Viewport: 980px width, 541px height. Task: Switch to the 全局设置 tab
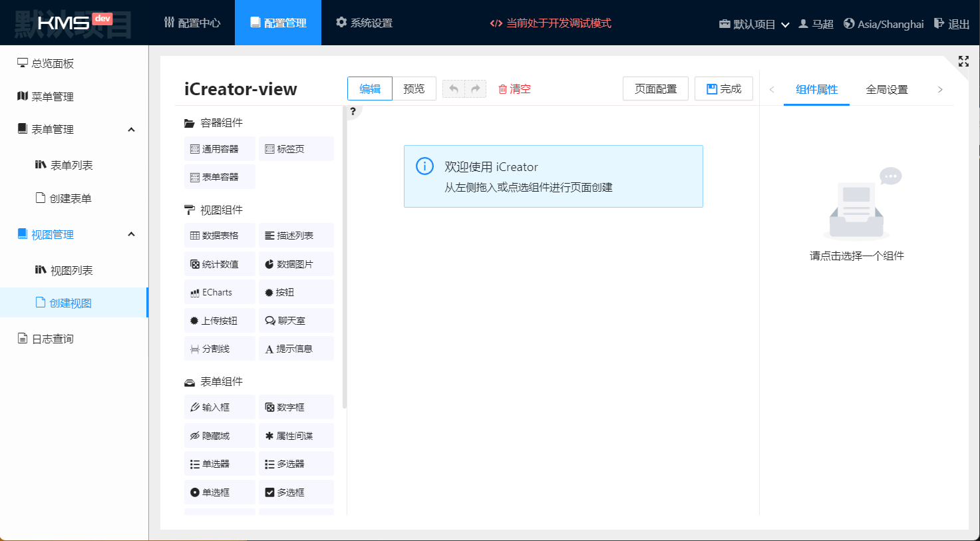tap(886, 89)
